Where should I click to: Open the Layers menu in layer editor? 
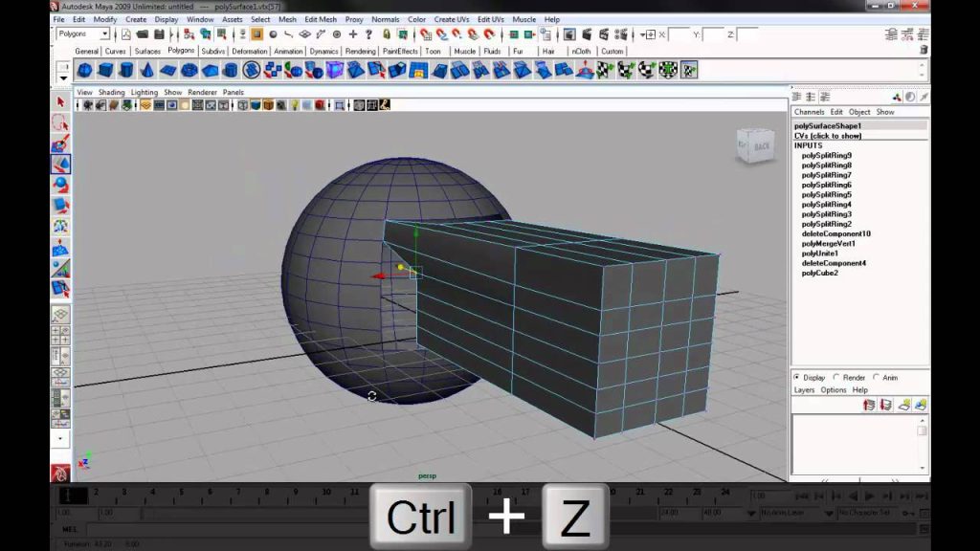[x=804, y=390]
